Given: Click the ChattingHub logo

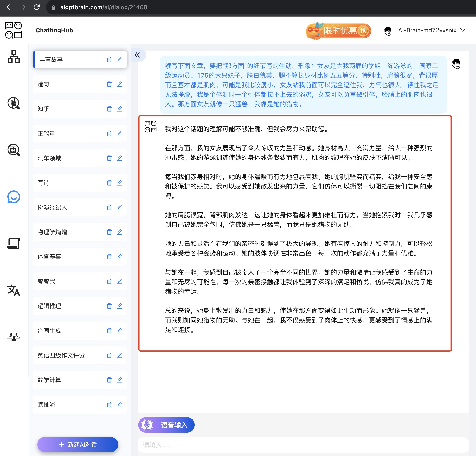Looking at the screenshot, I should coord(14,30).
